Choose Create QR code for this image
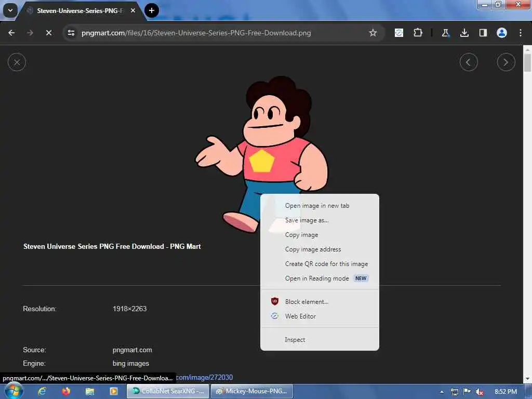 click(320, 264)
